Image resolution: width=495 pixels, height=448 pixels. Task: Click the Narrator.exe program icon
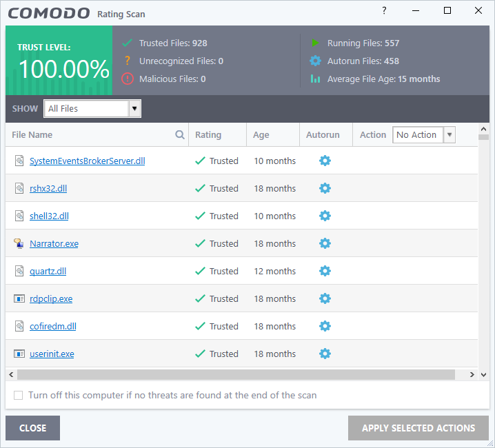pos(19,243)
